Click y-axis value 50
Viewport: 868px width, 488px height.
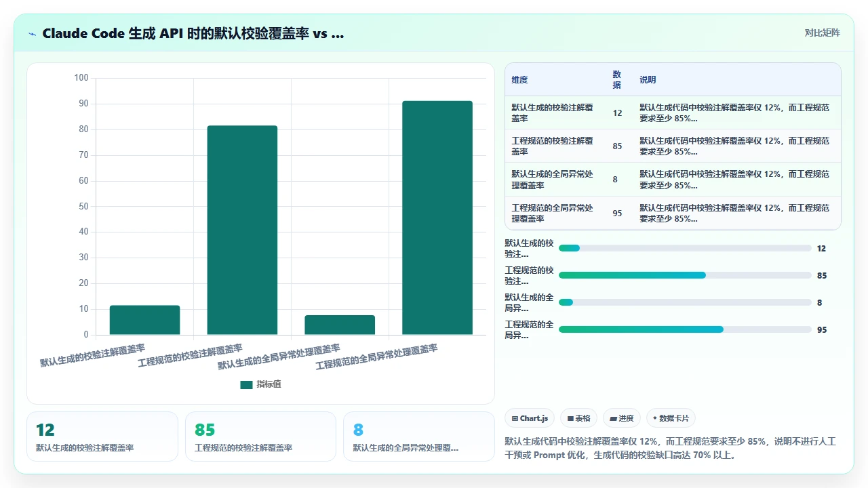[x=83, y=206]
